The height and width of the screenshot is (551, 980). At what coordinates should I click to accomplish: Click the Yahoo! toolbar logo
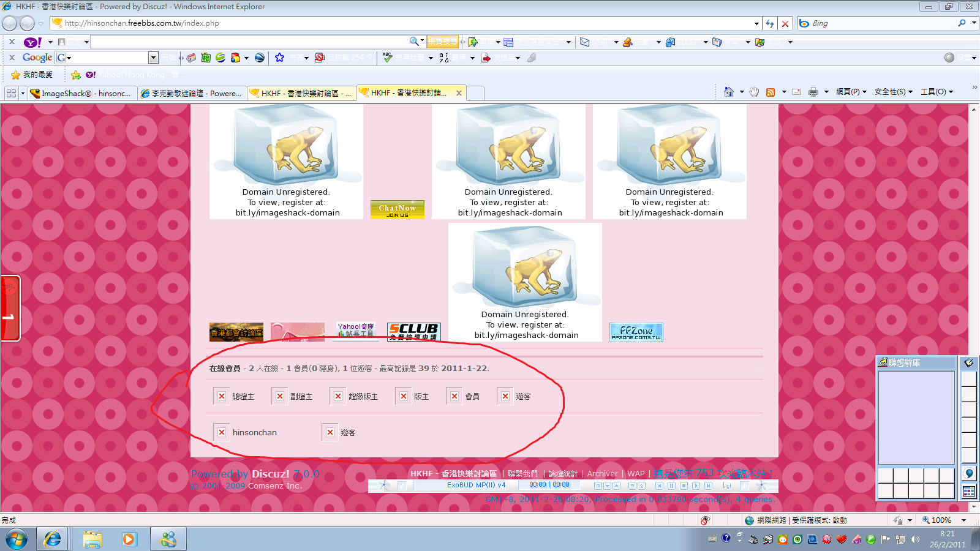(32, 42)
